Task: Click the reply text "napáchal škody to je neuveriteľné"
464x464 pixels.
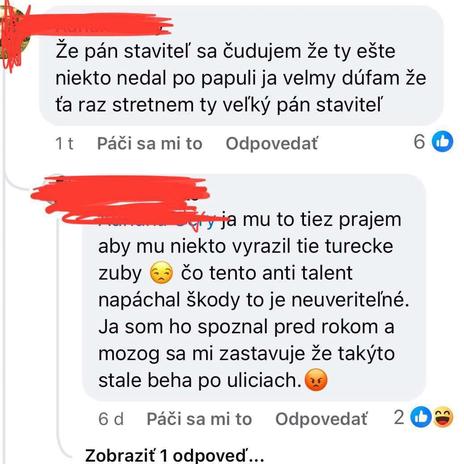Action: click(253, 300)
